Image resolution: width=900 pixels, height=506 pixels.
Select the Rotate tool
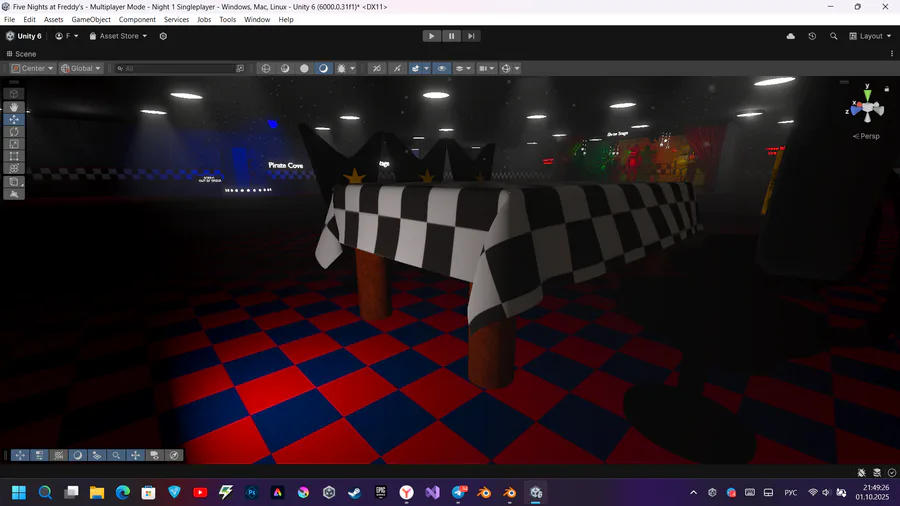(14, 131)
